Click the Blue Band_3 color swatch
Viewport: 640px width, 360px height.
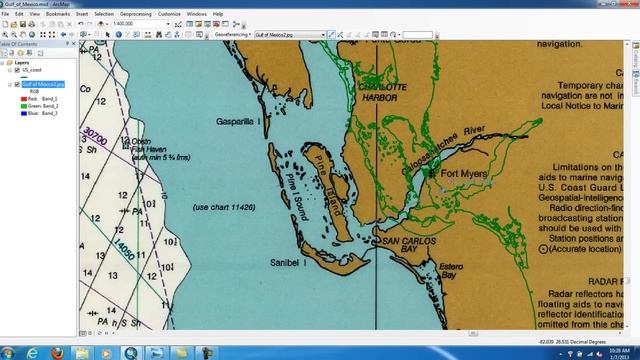coord(24,113)
